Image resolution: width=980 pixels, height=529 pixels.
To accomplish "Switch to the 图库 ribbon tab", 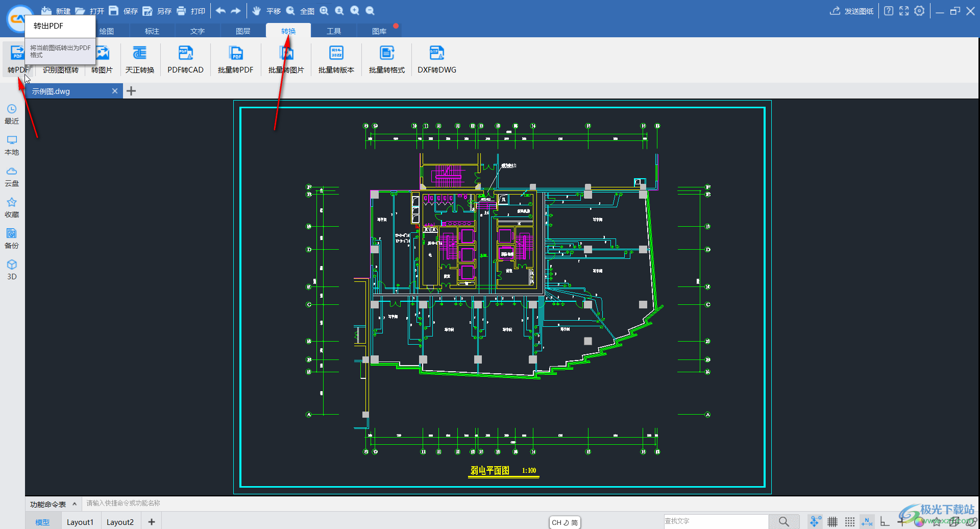I will (x=379, y=31).
